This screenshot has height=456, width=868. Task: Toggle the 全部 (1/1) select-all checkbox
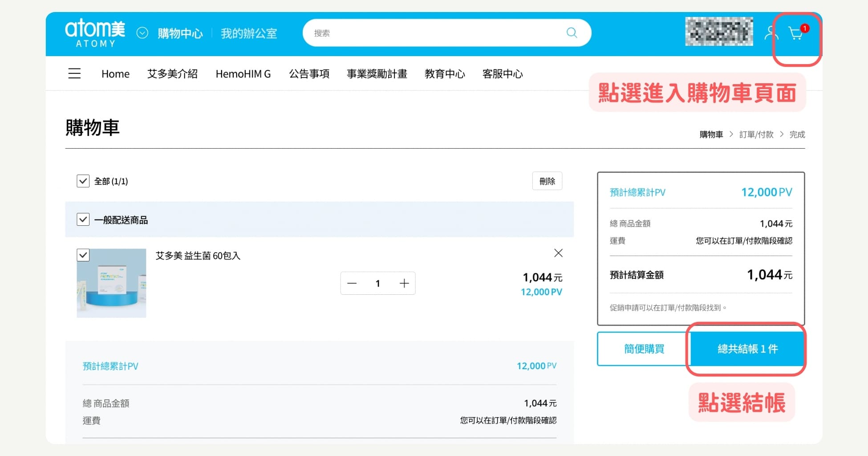83,181
